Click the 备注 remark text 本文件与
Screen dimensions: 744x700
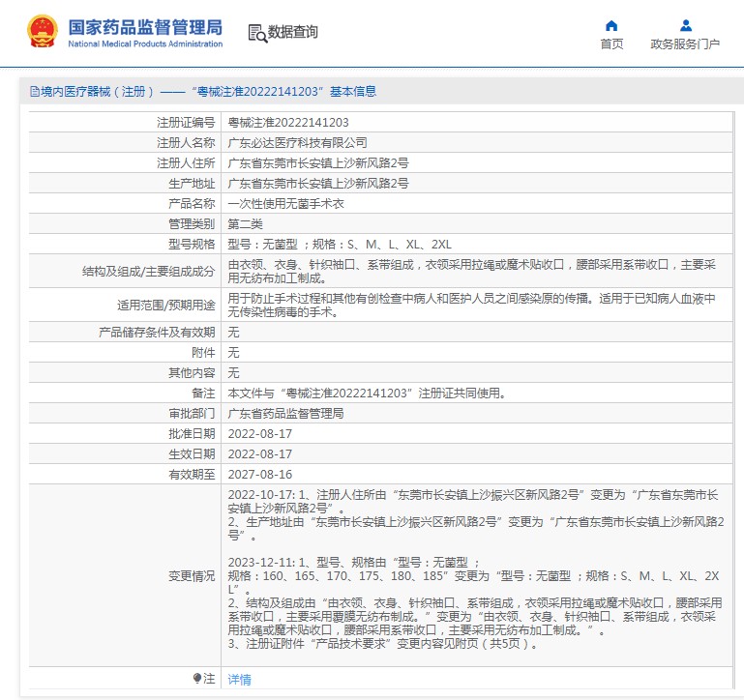point(367,394)
